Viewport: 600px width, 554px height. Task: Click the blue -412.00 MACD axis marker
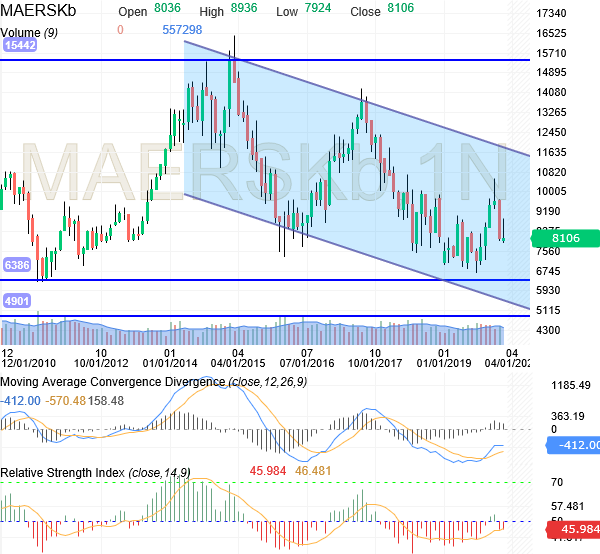[x=573, y=446]
